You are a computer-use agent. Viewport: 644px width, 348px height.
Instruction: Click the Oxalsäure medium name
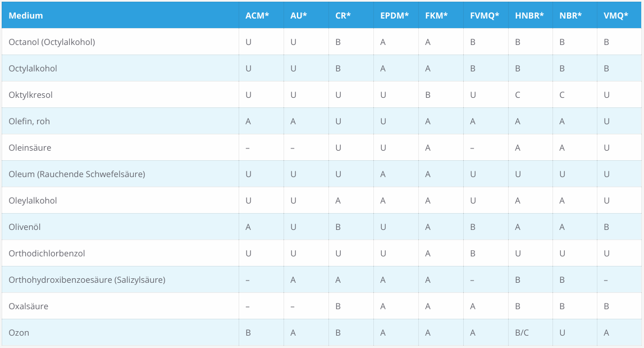tap(28, 306)
